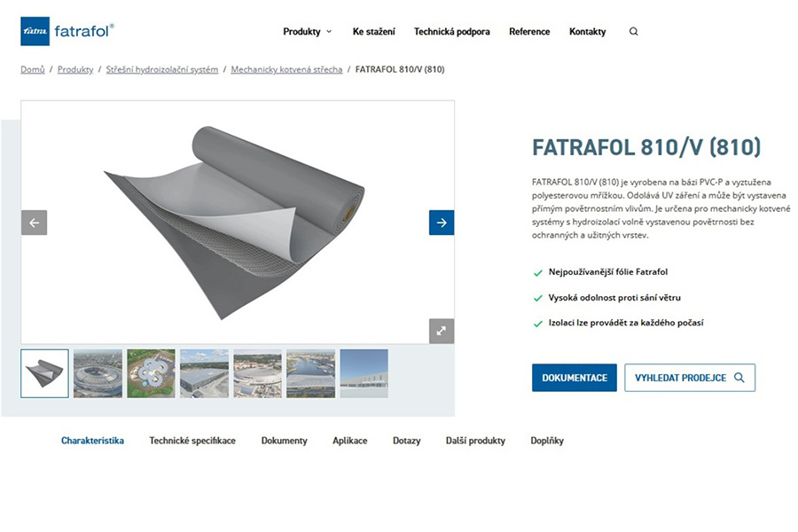
Task: Open Mechanicky kotvená střecha breadcrumb
Action: click(x=286, y=69)
